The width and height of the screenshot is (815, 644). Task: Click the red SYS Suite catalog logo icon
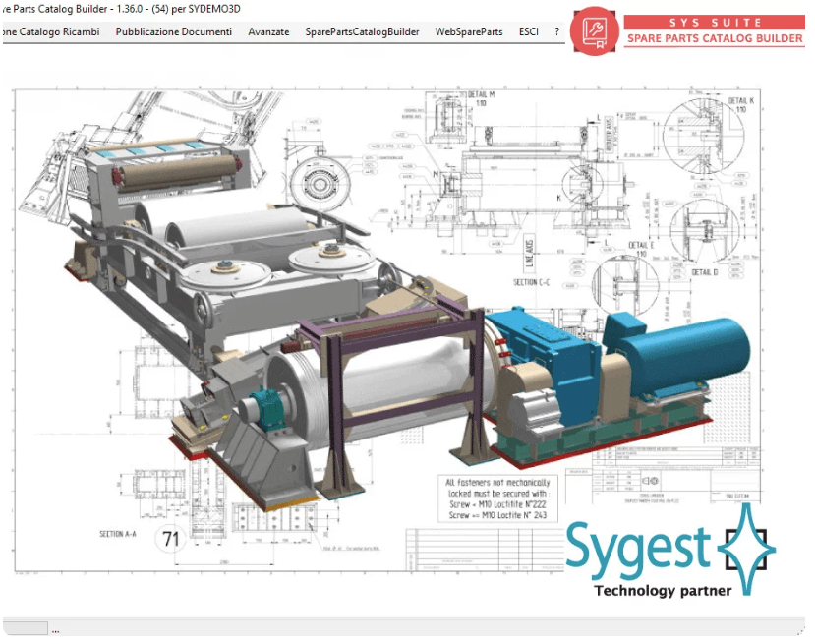pyautogui.click(x=593, y=30)
